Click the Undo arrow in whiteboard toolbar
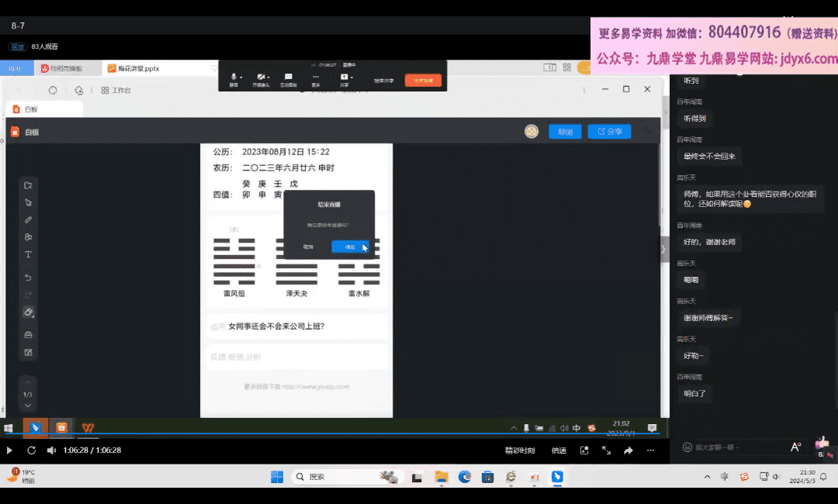The width and height of the screenshot is (838, 504). click(x=29, y=278)
